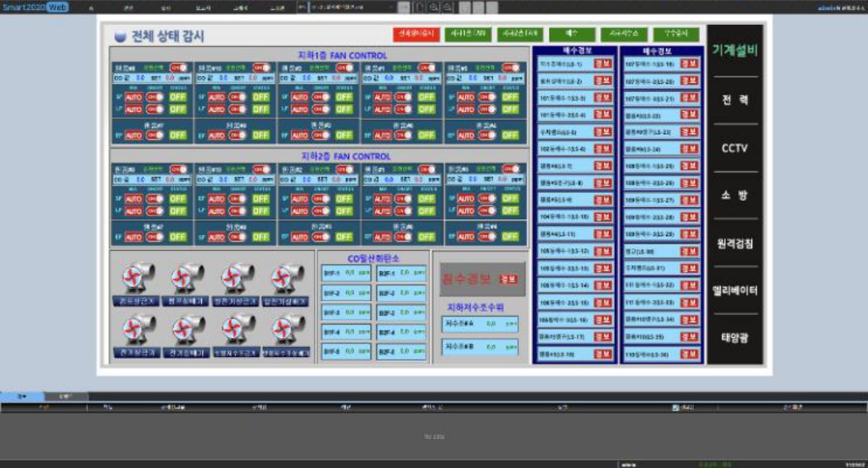Click 경보 button for 105동배수-1(LS-12)

coord(602,251)
